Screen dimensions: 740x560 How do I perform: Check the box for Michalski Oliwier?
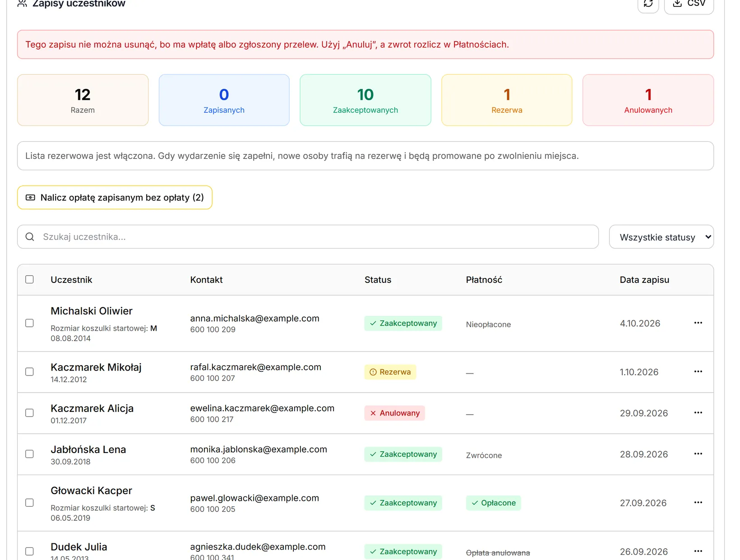click(x=29, y=323)
